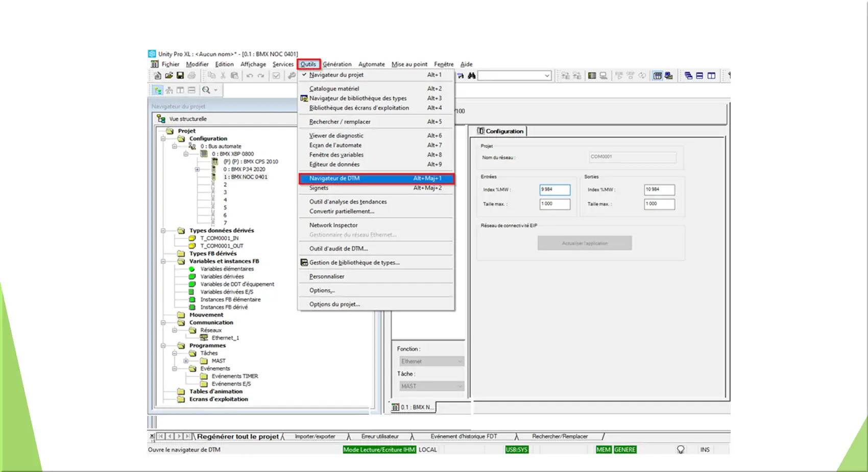Select Ethernet_1 in the project tree
The height and width of the screenshot is (472, 868).
pyautogui.click(x=225, y=338)
